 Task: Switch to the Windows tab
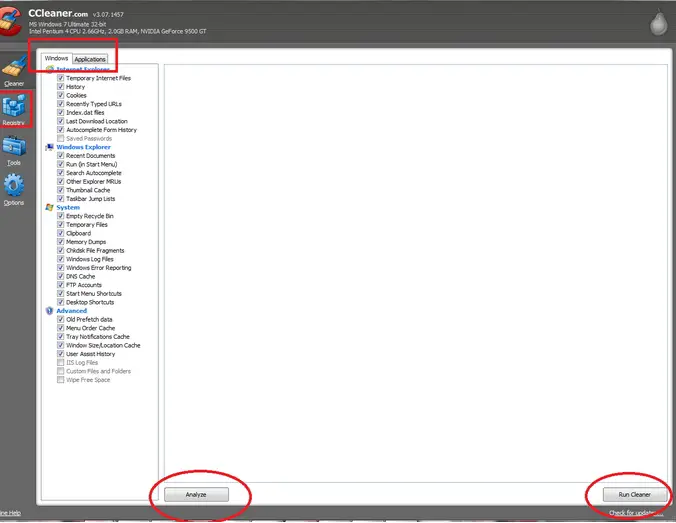(x=56, y=58)
